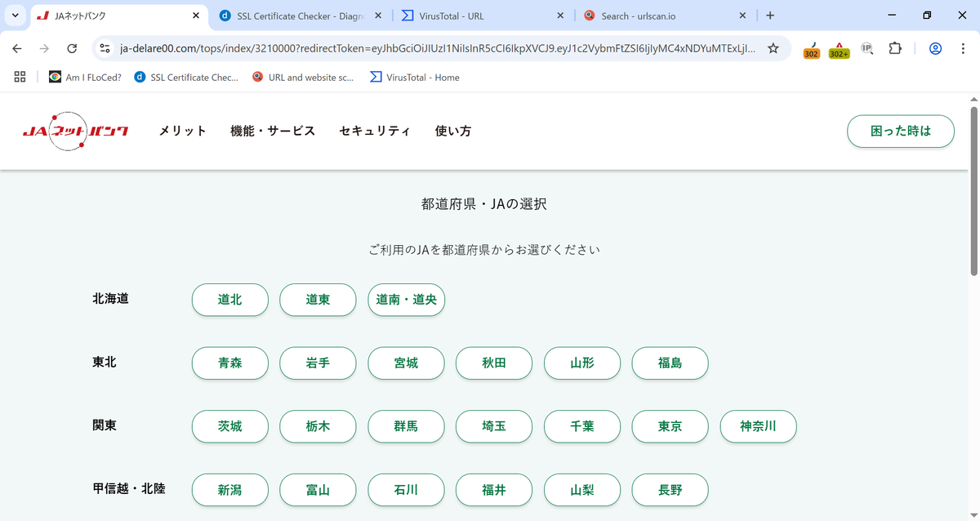Open the 機能・サービス menu item

273,131
